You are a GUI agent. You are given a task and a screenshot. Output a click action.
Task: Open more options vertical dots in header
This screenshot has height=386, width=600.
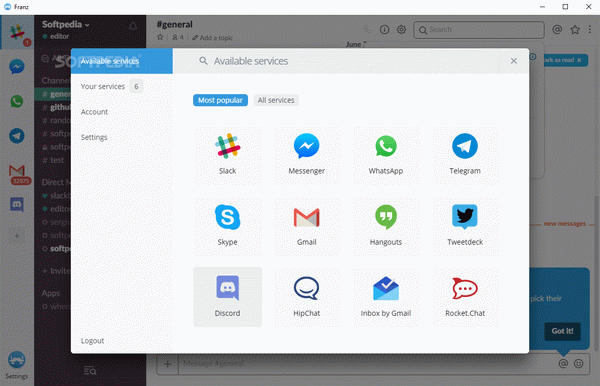tap(590, 29)
